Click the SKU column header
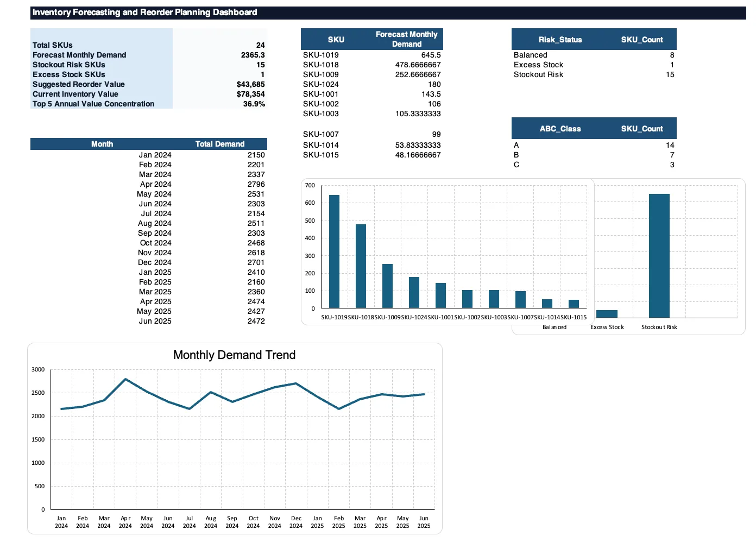 pyautogui.click(x=336, y=39)
